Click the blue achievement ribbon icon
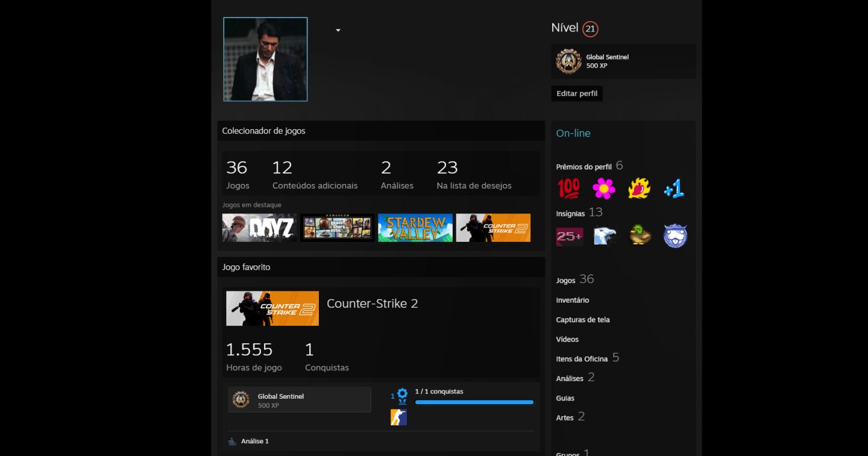Viewport: 868px width, 456px height. pyautogui.click(x=402, y=396)
